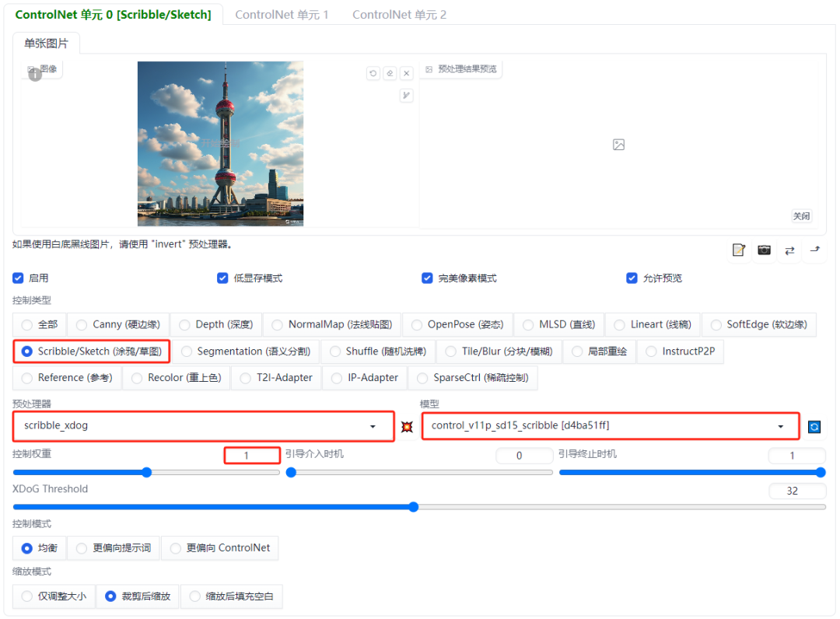The width and height of the screenshot is (840, 619).
Task: Select the Scribble/Sketch (涂鸦/草图) option
Action: pyautogui.click(x=92, y=351)
